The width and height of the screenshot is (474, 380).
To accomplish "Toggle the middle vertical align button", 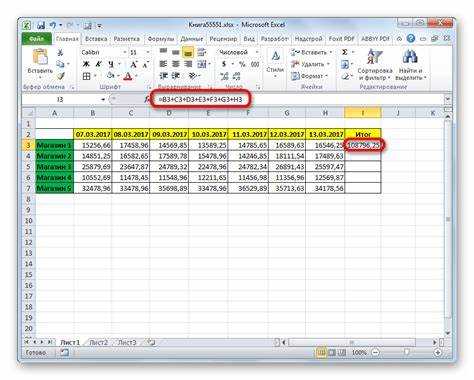I will pyautogui.click(x=176, y=52).
